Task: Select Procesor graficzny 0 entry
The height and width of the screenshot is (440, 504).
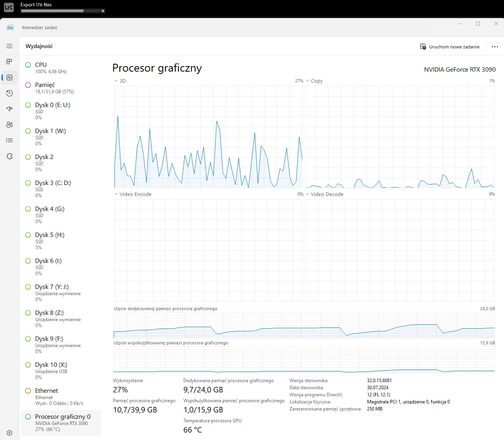Action: [x=61, y=423]
